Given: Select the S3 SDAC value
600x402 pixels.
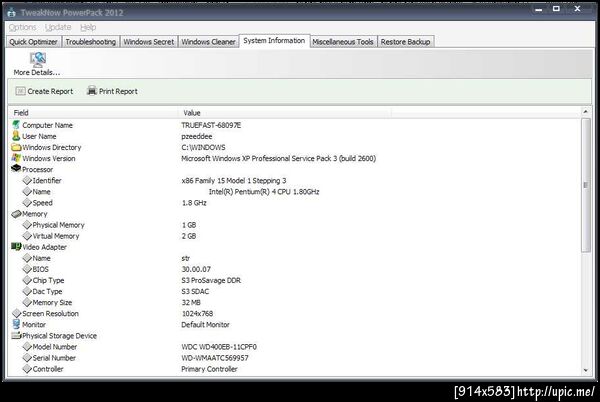Looking at the screenshot, I should 195,291.
